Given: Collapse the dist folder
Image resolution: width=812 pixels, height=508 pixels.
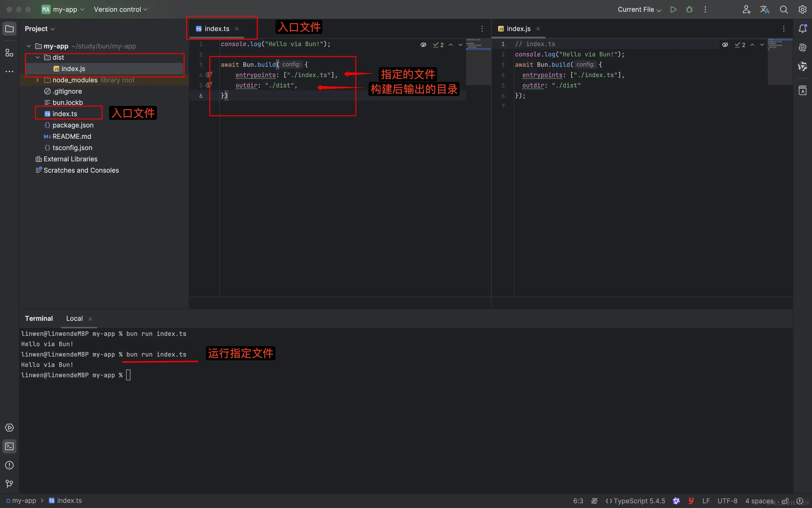Looking at the screenshot, I should click(x=38, y=58).
